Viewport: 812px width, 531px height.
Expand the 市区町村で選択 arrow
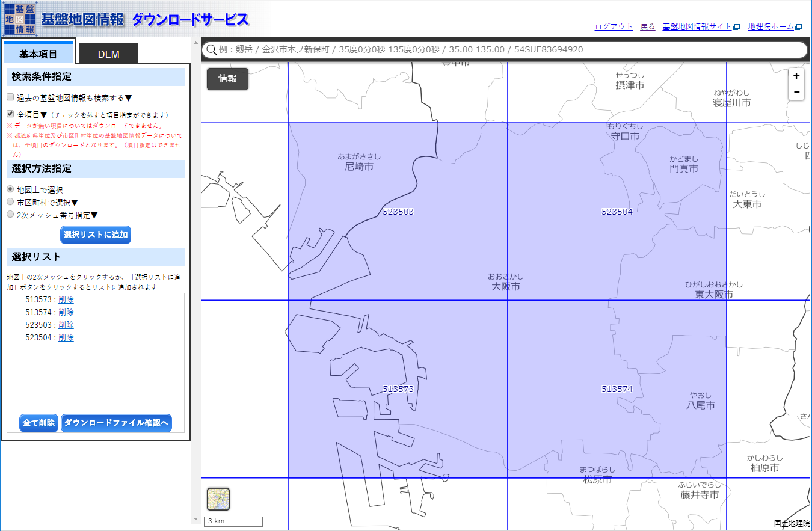tap(75, 203)
